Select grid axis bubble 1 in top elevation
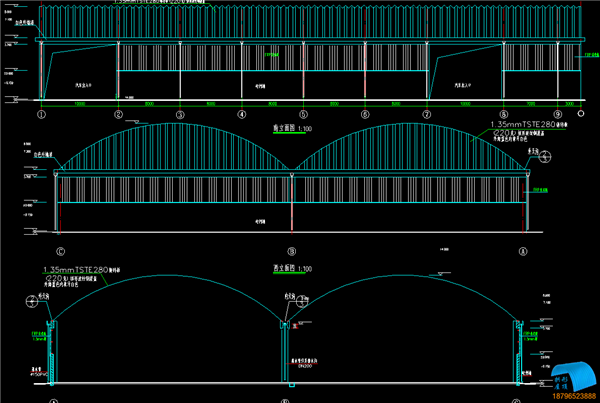Screen dimensions: 600x403 click(x=41, y=114)
